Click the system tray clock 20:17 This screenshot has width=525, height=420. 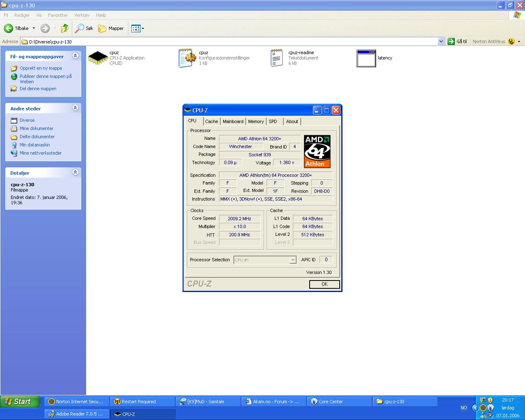pyautogui.click(x=508, y=400)
